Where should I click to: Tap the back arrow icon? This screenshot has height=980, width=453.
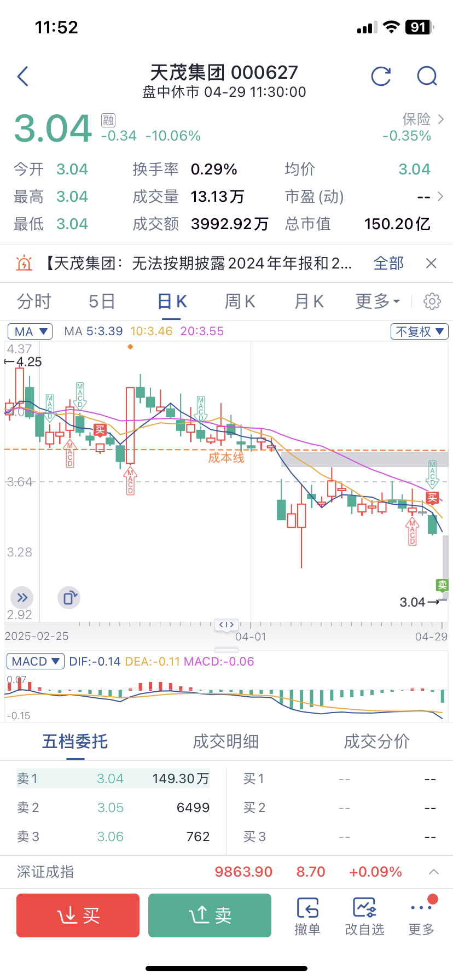(22, 77)
